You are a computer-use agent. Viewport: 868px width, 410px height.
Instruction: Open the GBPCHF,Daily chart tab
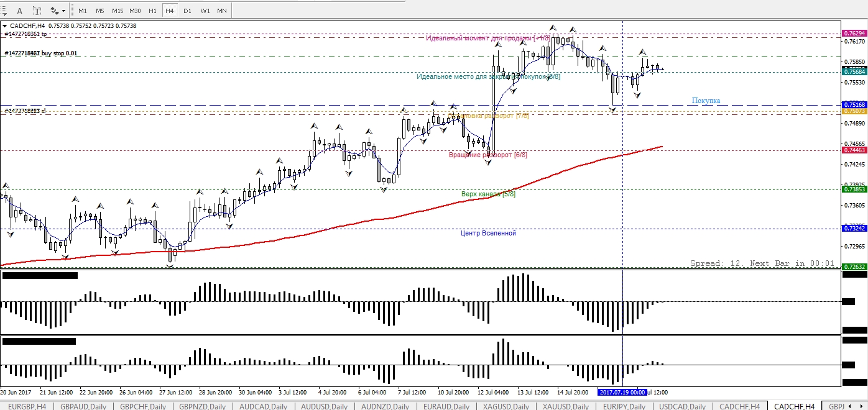coord(143,406)
